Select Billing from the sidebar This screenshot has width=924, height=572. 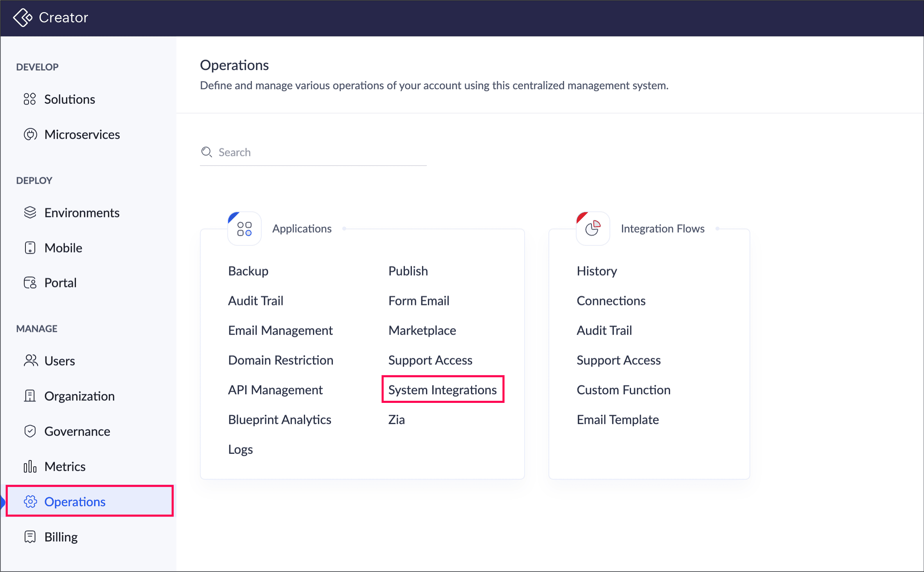[x=61, y=537]
